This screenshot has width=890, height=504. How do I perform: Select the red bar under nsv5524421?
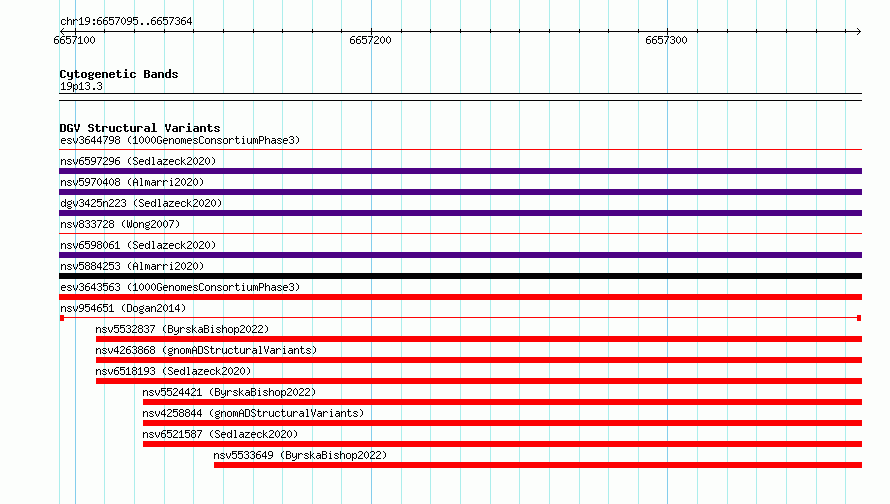click(x=502, y=402)
